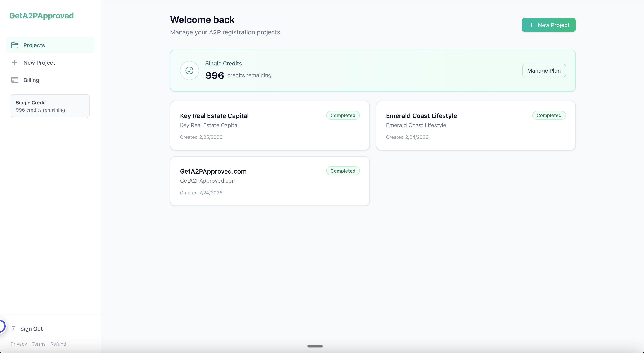644x353 pixels.
Task: Click the blue circle widget at bottom left
Action: [2, 326]
